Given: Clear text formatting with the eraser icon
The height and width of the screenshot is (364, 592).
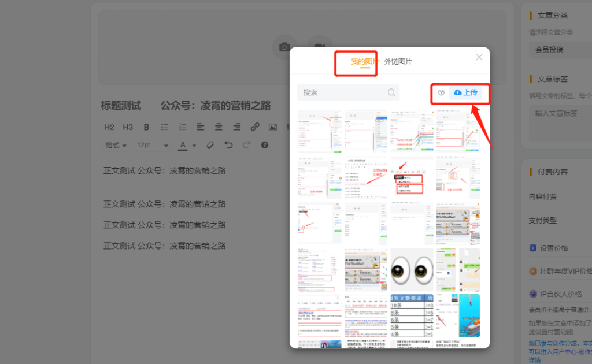Looking at the screenshot, I should tap(210, 145).
